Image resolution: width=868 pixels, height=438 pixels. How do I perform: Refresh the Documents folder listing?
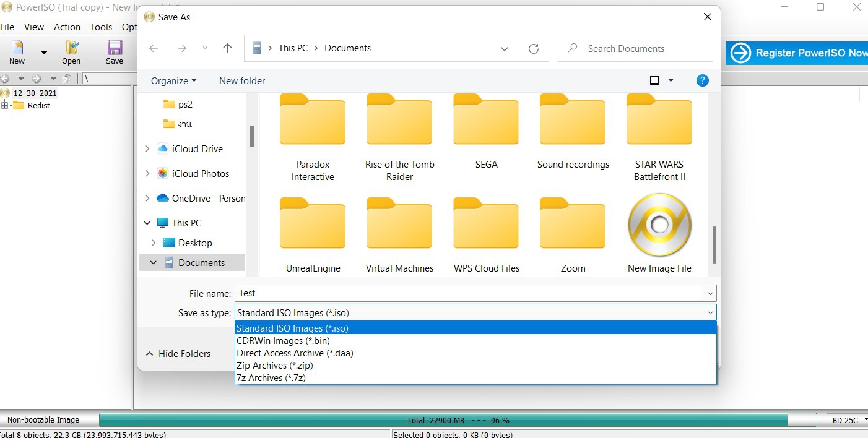click(533, 49)
